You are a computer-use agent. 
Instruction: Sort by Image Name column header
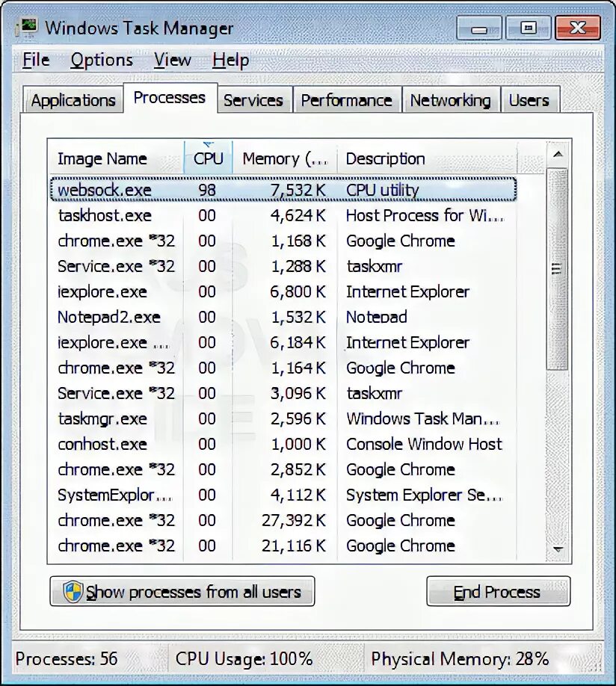tap(116, 158)
